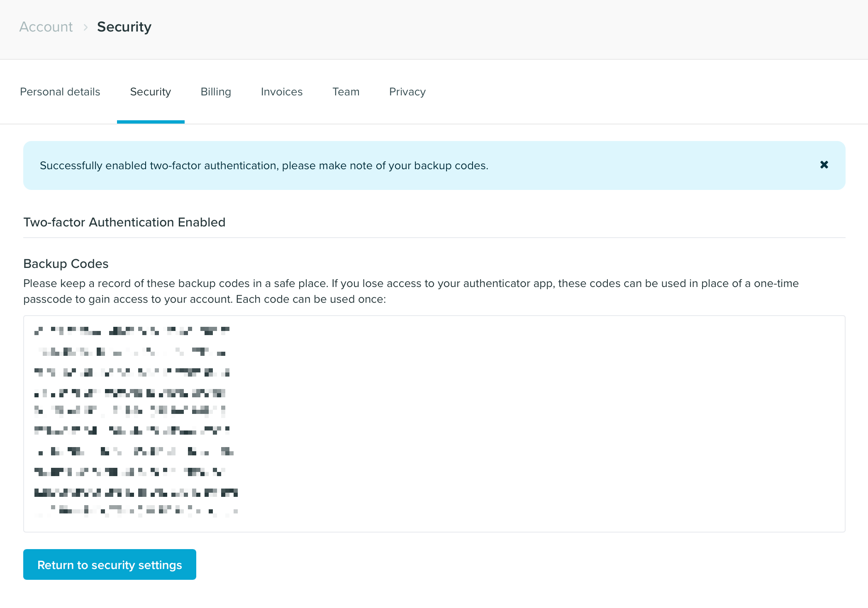Click the blue active-tab underline indicator
The height and width of the screenshot is (608, 868).
tap(151, 122)
